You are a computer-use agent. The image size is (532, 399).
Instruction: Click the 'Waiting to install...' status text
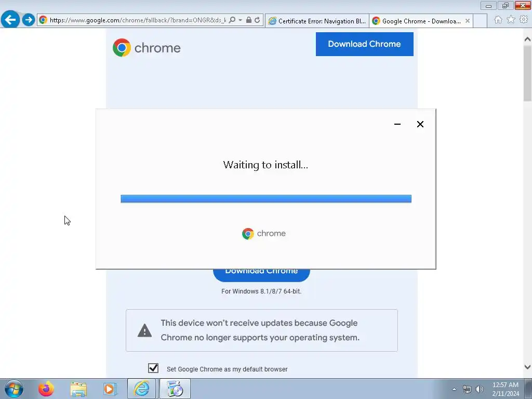(x=265, y=165)
